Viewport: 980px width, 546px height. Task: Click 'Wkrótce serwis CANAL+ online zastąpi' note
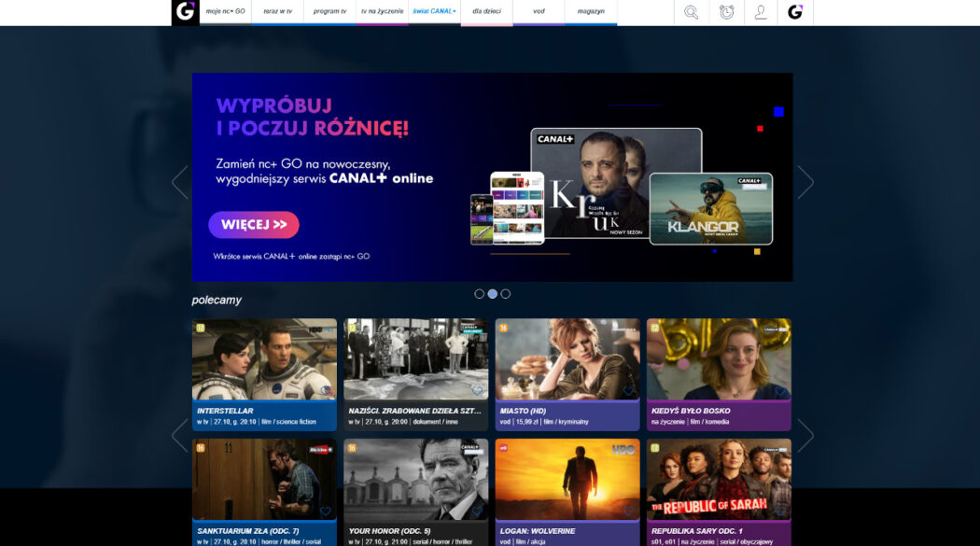coord(291,256)
